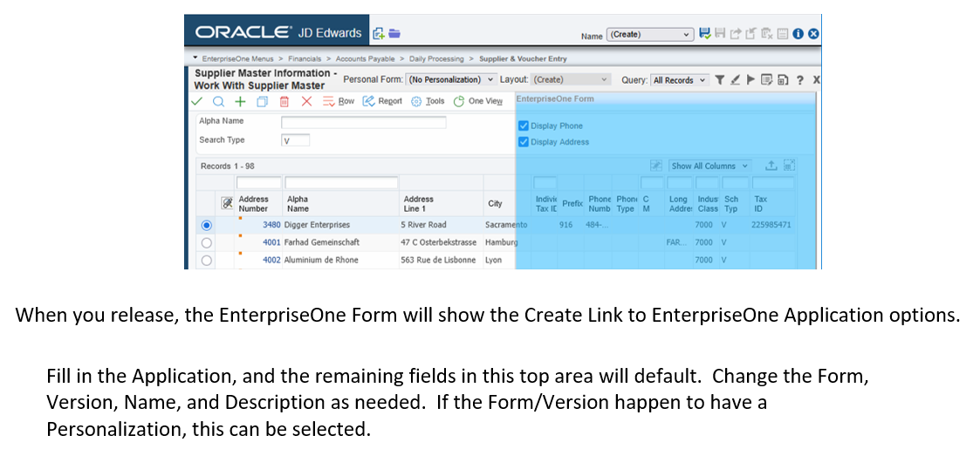Click the Find magnifying glass icon
Viewport: 980px width, 456px height.
click(216, 101)
